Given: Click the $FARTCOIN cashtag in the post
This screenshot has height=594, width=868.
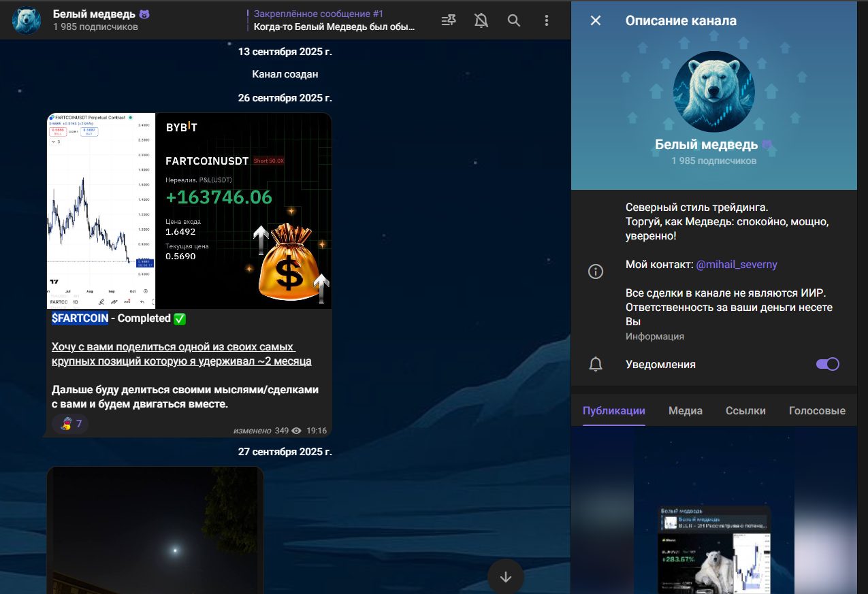Looking at the screenshot, I should (80, 318).
